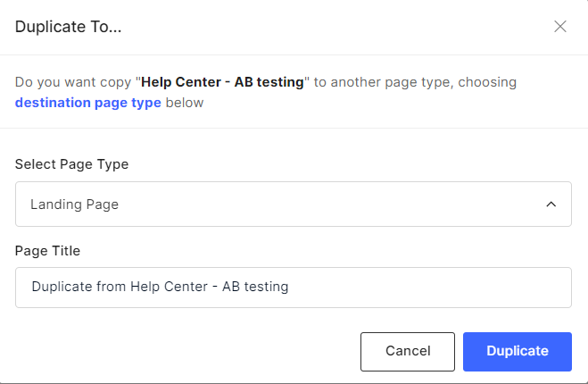Collapse the page type list via up arrow

coord(551,205)
